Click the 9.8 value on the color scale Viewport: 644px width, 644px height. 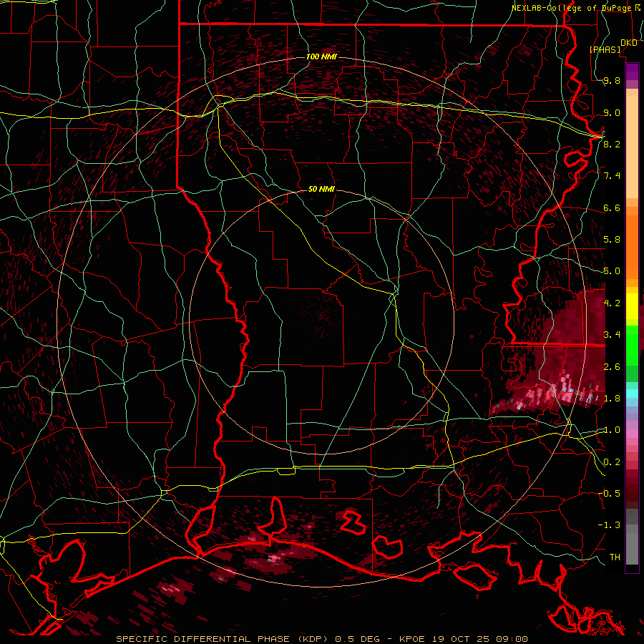point(612,81)
